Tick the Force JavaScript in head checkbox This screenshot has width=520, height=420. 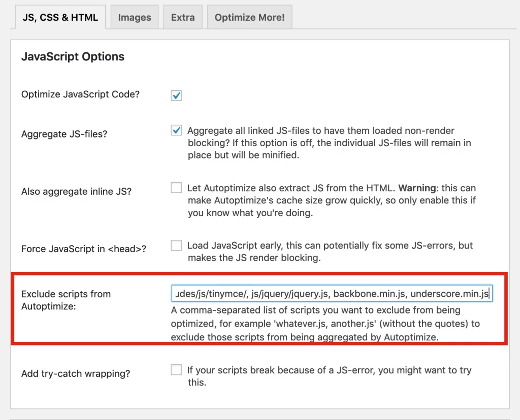176,246
